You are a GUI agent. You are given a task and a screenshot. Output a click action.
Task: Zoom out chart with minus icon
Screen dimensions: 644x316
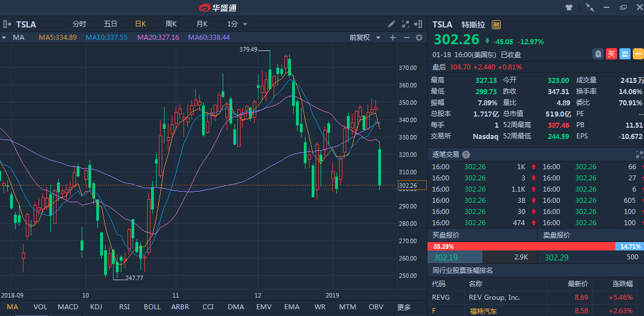point(406,38)
